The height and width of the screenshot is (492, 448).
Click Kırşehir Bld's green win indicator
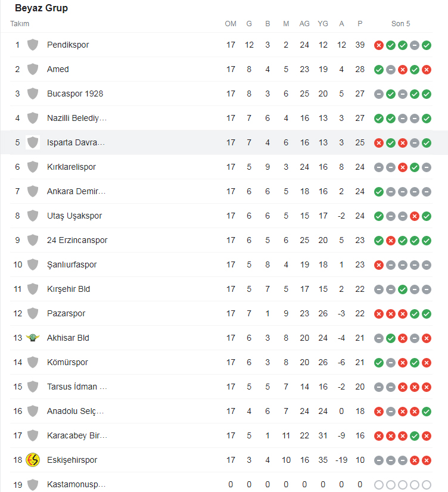(x=403, y=289)
